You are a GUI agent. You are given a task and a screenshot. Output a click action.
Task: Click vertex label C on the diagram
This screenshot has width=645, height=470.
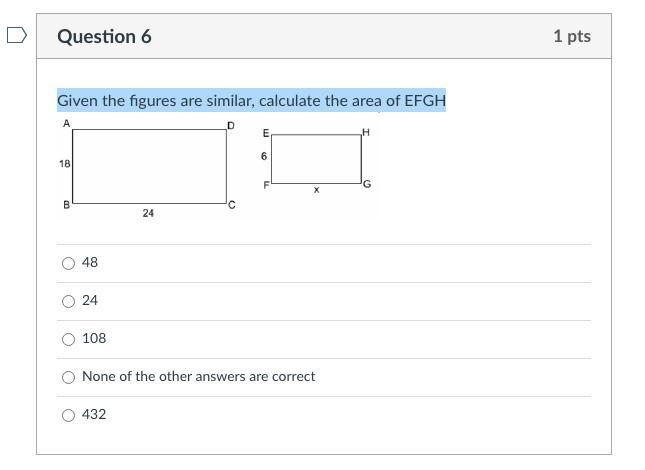pos(232,206)
